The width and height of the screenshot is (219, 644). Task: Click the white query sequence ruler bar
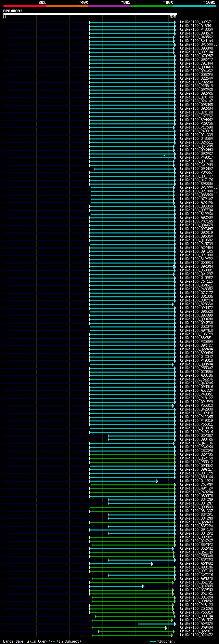coord(90,14)
